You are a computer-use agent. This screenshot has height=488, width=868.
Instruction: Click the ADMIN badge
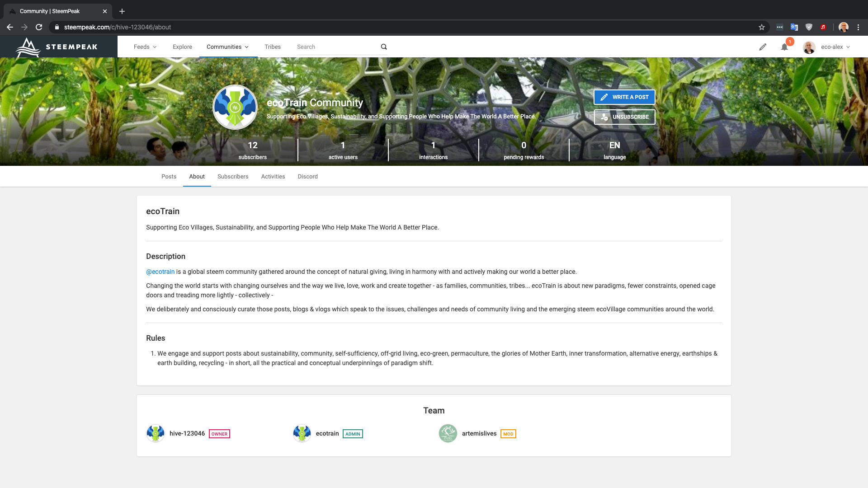pos(353,434)
